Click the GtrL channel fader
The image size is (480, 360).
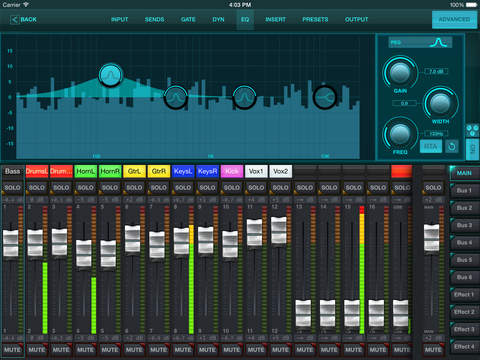(133, 239)
